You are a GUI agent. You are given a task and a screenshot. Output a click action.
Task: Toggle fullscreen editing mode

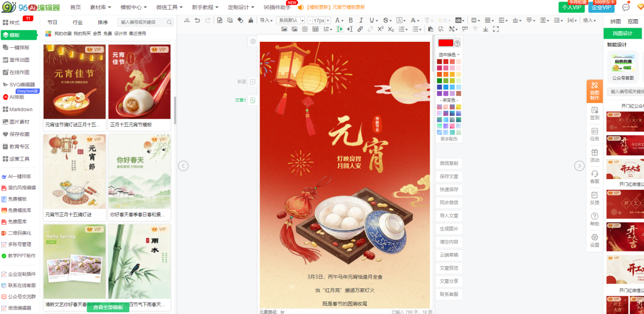[x=496, y=29]
